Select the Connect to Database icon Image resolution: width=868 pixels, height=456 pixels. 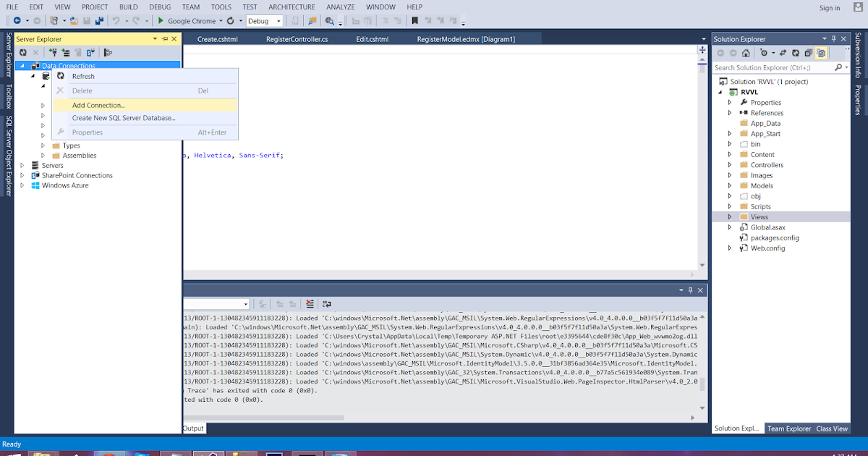pyautogui.click(x=54, y=53)
